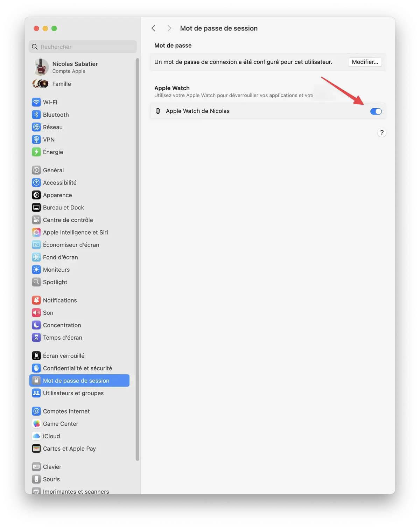Click inside the Rechercher search field

[83, 46]
